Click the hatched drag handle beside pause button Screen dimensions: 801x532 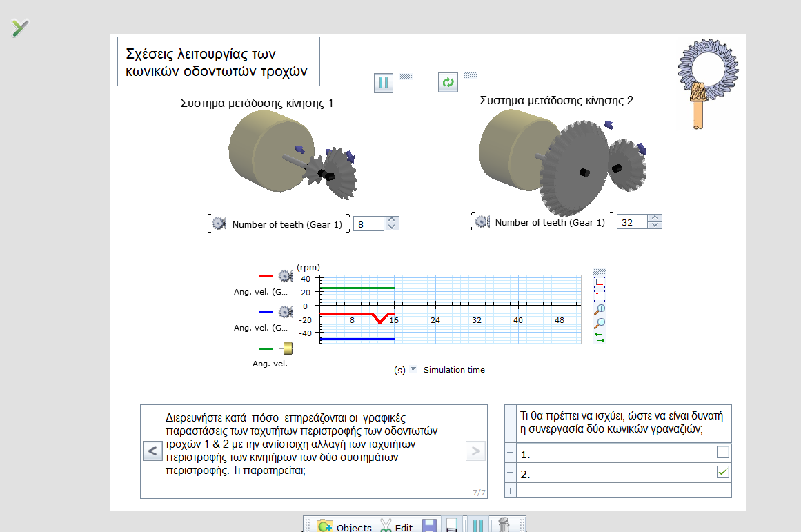coord(406,77)
